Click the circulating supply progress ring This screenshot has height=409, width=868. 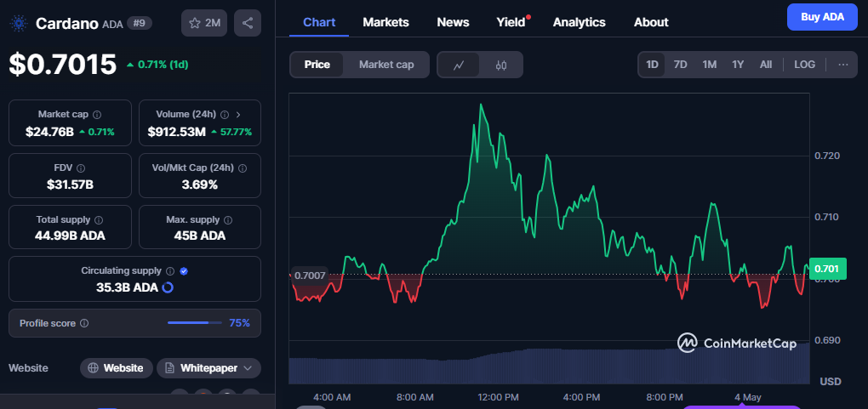pyautogui.click(x=167, y=287)
